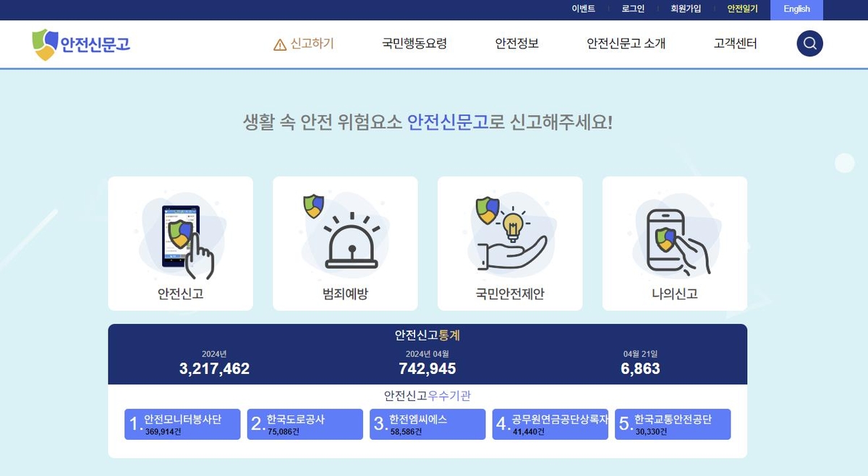Go to 안전신문고 소개 menu
The height and width of the screenshot is (476, 868).
tap(626, 43)
